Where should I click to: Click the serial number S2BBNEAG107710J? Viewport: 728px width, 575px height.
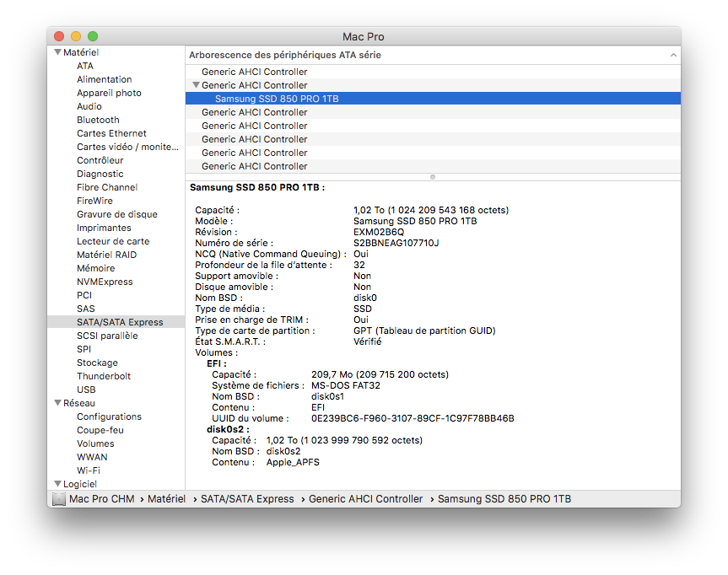coord(396,243)
